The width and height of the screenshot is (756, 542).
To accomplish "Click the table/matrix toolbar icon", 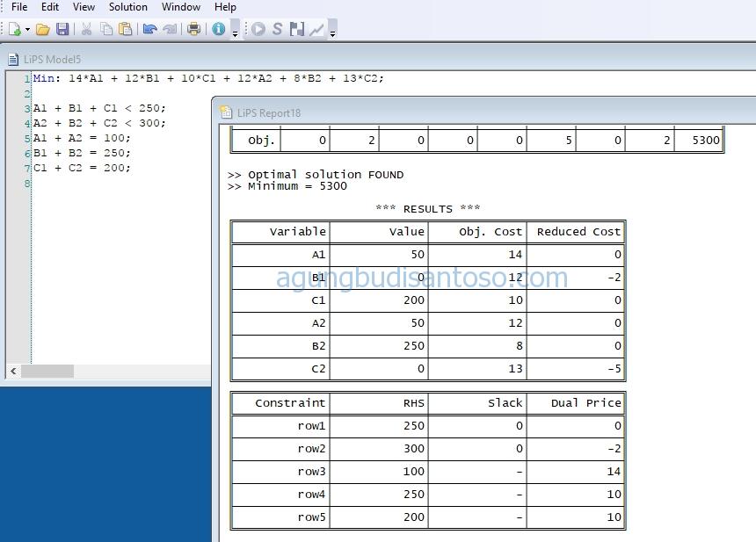I will point(297,29).
